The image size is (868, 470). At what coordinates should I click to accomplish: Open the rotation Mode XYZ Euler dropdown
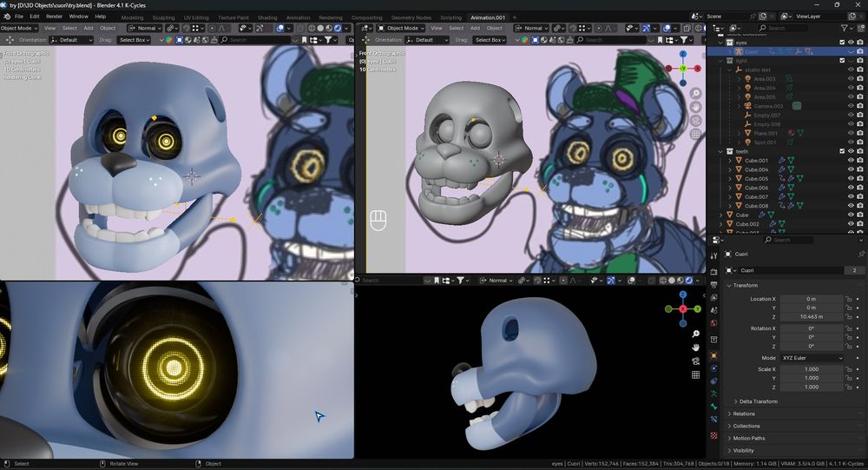click(x=812, y=358)
